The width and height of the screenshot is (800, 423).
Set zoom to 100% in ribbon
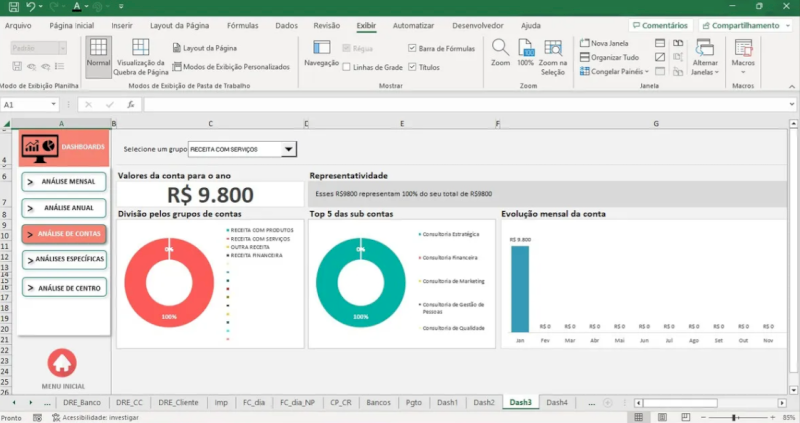tap(525, 50)
